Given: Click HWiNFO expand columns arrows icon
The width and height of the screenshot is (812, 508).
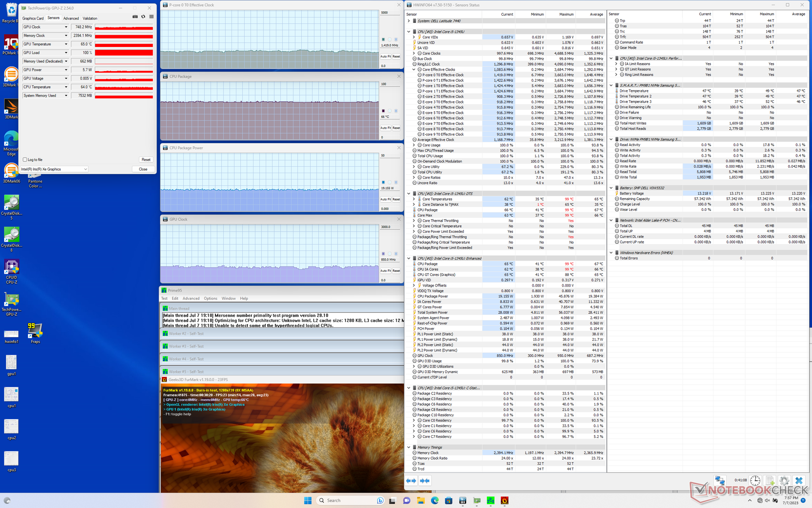Looking at the screenshot, I should (411, 480).
